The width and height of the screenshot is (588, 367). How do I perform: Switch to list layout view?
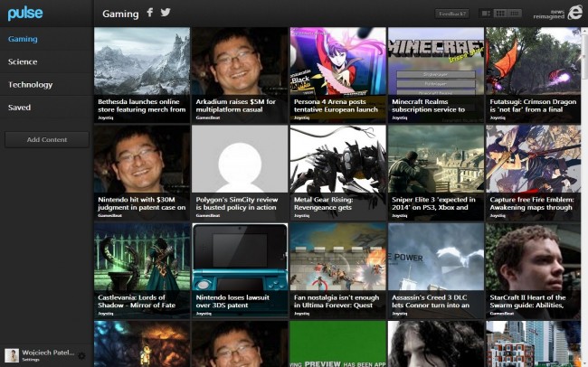515,14
